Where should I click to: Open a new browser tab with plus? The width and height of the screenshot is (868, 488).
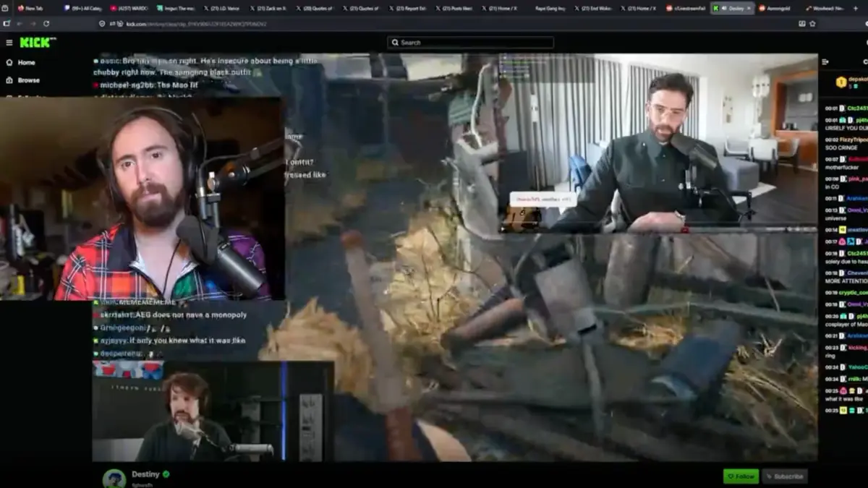click(854, 8)
